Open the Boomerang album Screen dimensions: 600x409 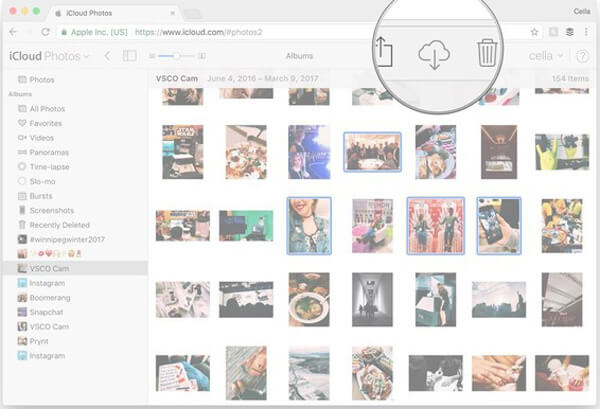51,298
